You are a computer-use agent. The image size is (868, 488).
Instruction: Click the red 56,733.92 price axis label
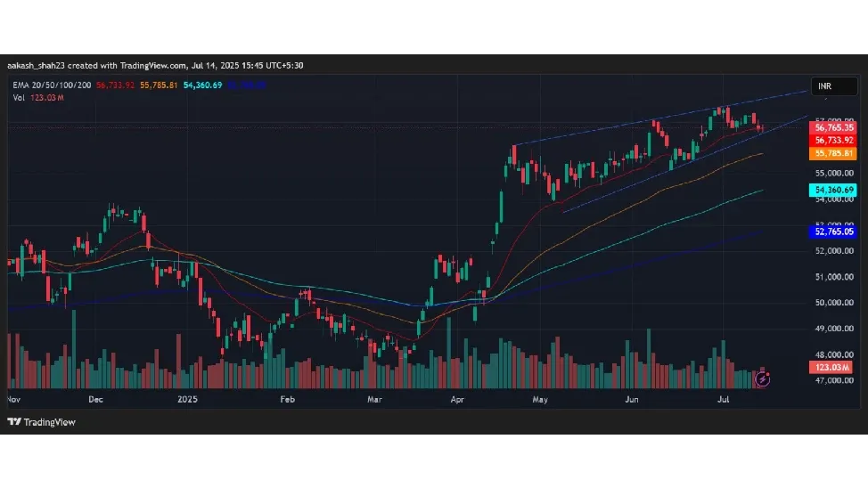[x=833, y=141]
